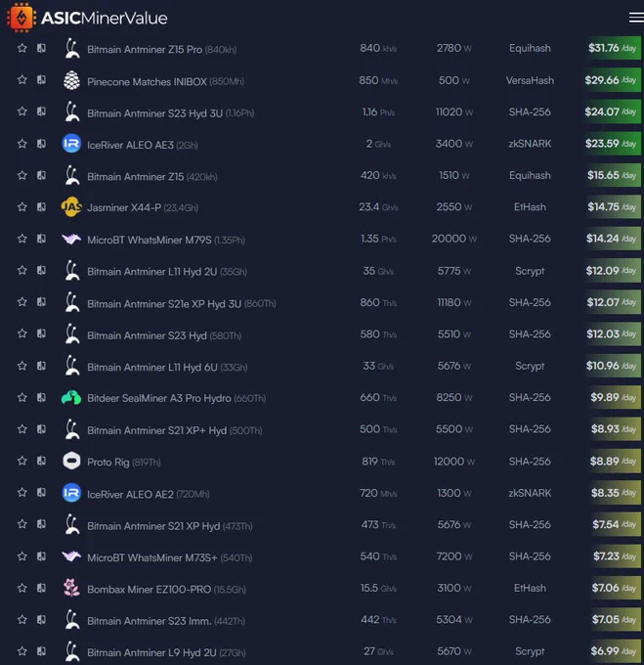Star the Proto Rig row
This screenshot has height=665, width=644.
click(x=22, y=461)
